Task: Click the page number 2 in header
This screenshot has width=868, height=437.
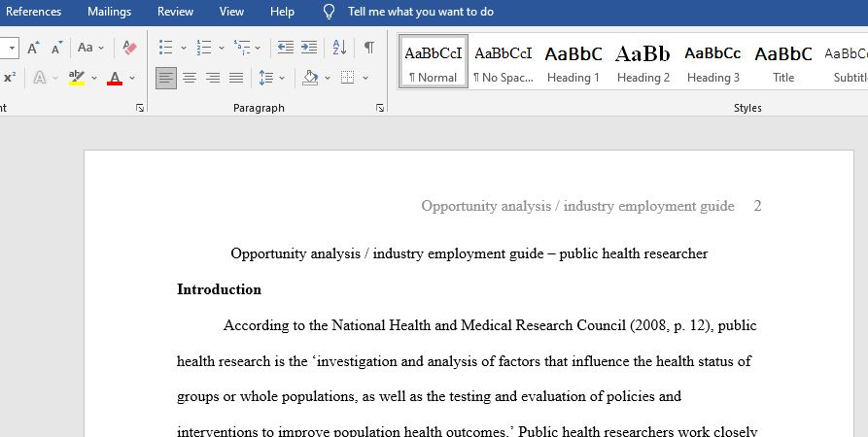Action: [x=757, y=206]
